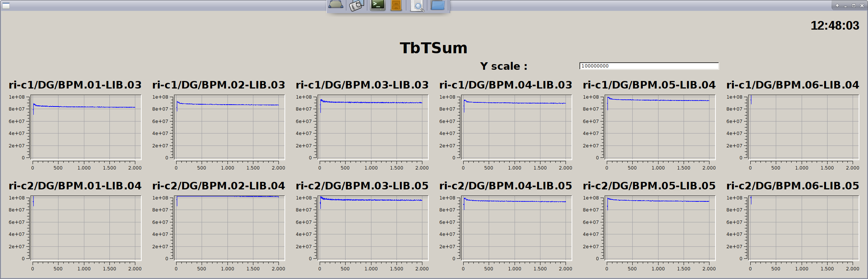Image resolution: width=868 pixels, height=279 pixels.
Task: Open the window menu icon in title bar
Action: coord(6,6)
